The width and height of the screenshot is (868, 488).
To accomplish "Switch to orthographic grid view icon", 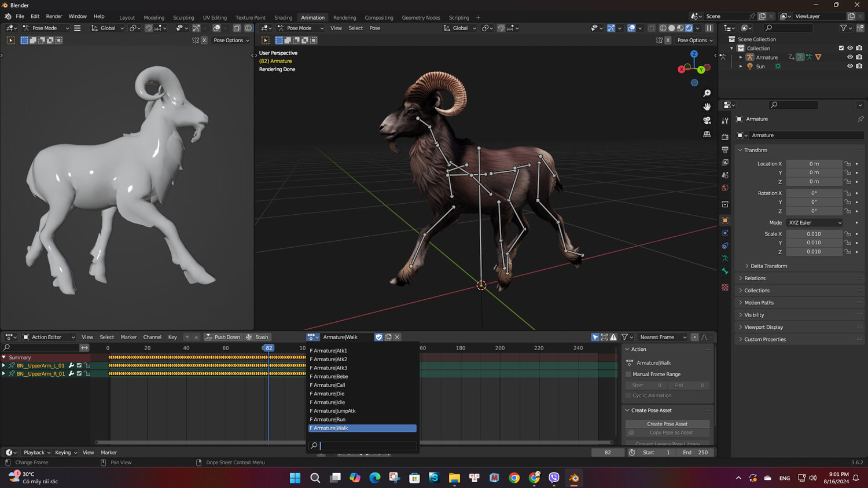I will [x=707, y=134].
